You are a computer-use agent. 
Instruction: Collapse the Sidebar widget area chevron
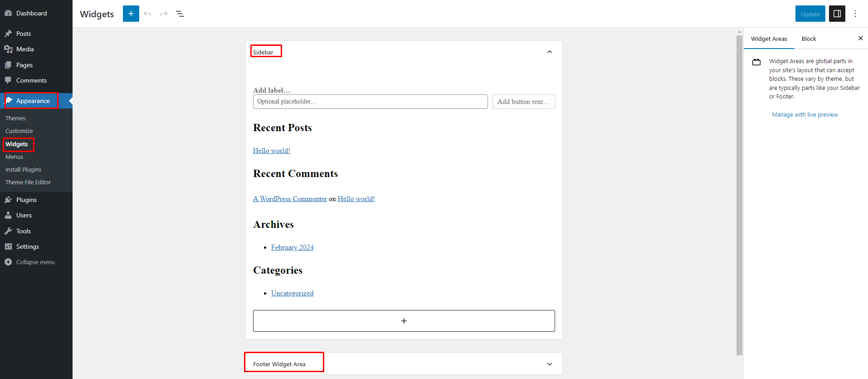point(549,52)
